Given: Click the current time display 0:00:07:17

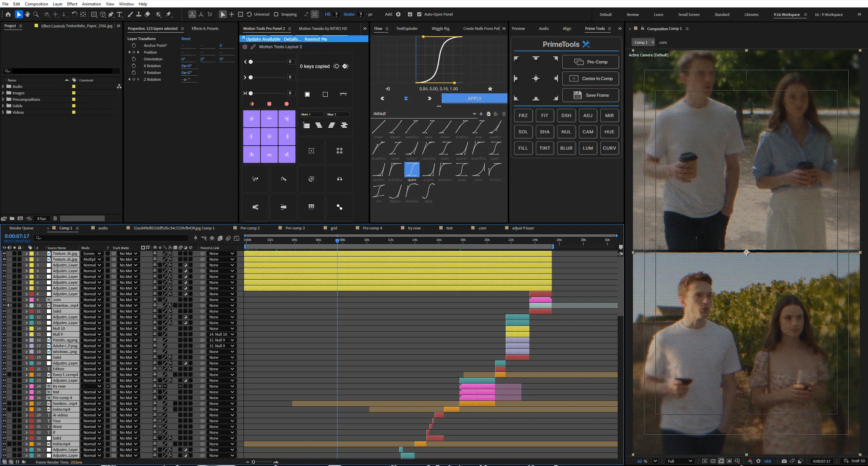Looking at the screenshot, I should [17, 236].
